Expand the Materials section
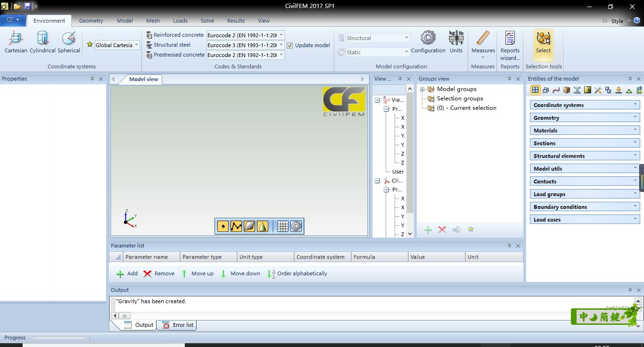 [585, 130]
